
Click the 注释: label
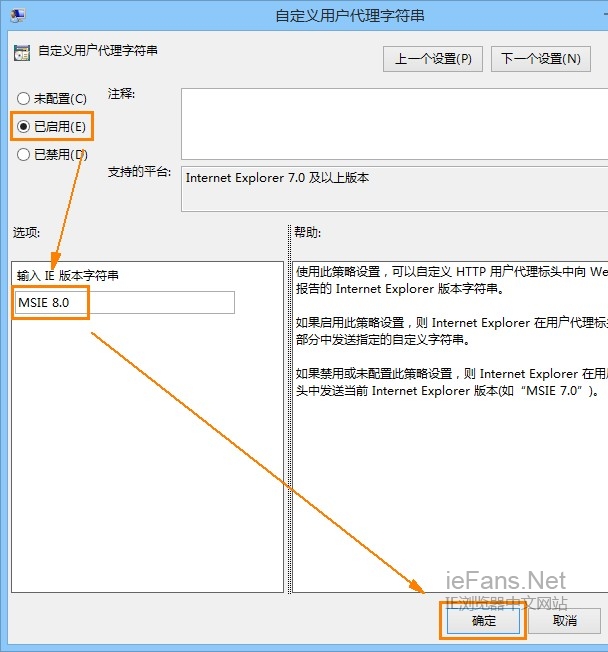click(121, 94)
